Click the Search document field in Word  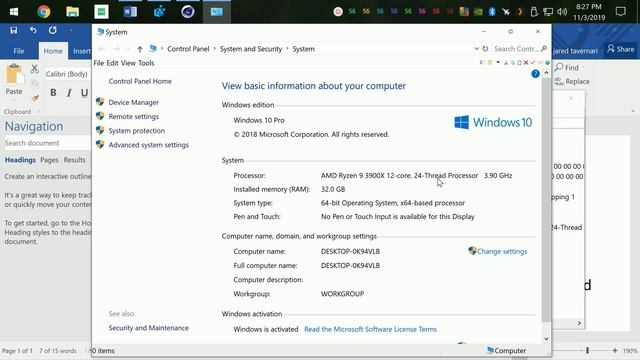click(x=47, y=143)
